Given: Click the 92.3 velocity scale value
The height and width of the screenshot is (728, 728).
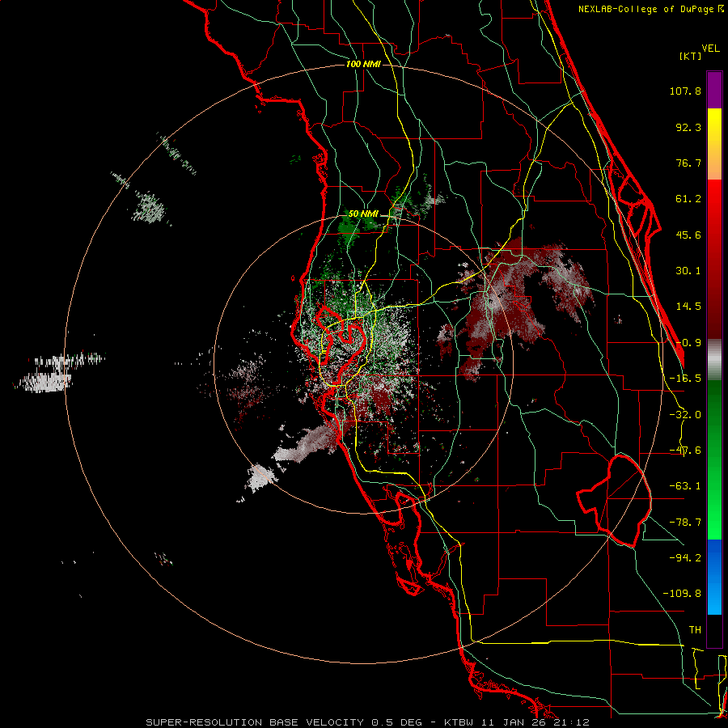Looking at the screenshot, I should pyautogui.click(x=688, y=127).
